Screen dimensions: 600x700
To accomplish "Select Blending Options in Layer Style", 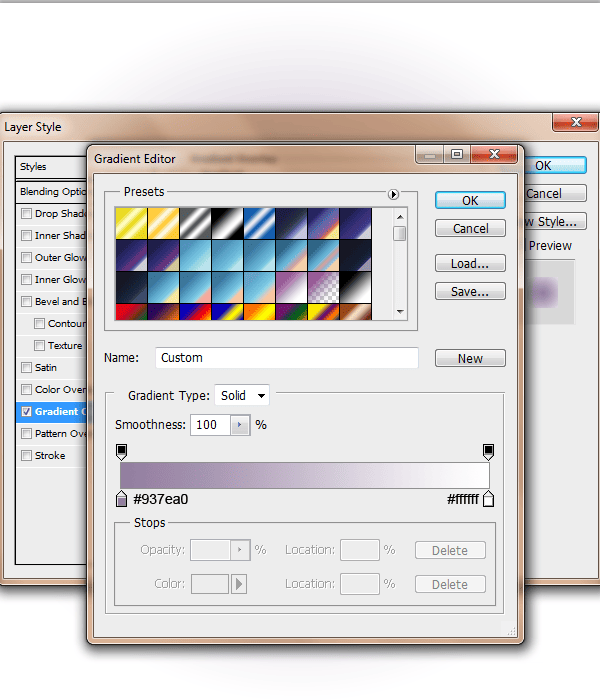I will [52, 192].
